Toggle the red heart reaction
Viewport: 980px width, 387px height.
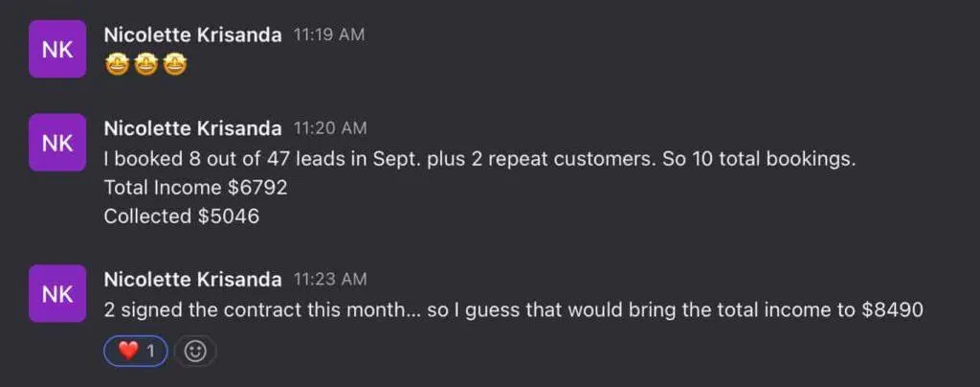click(136, 352)
